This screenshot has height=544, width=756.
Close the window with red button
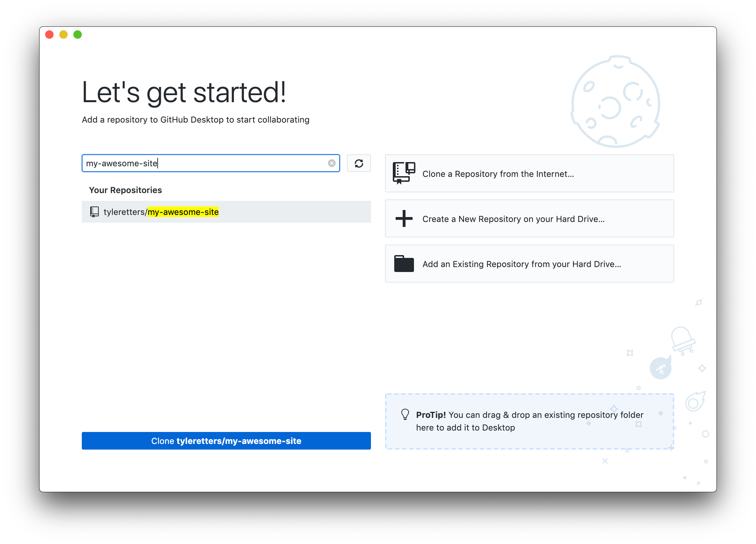49,35
